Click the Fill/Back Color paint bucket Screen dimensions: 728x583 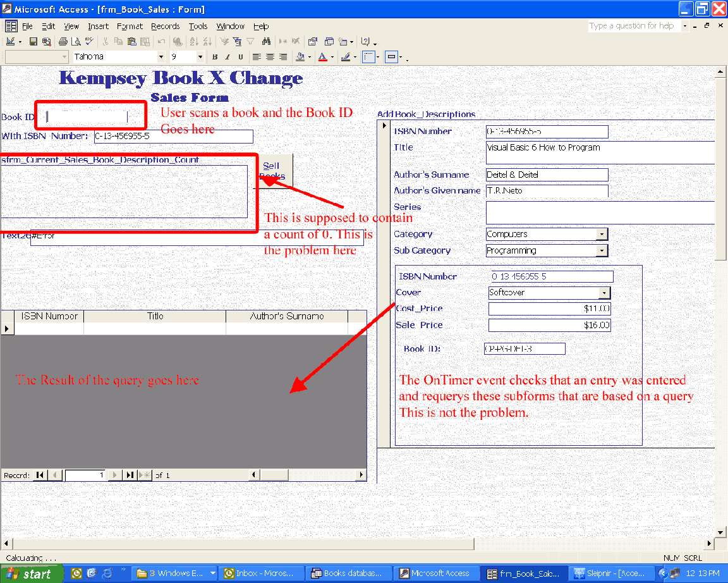pos(300,57)
